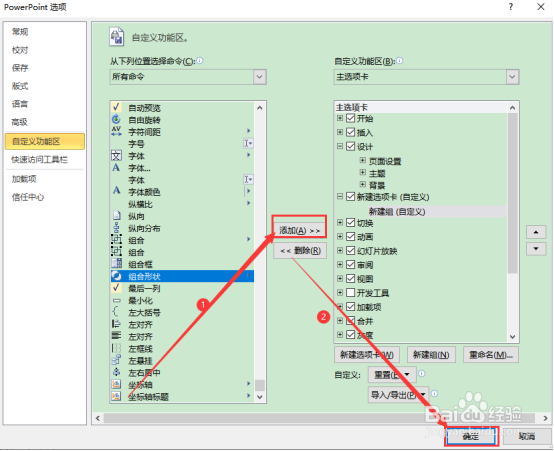Select 新建组 (自定义) tree item
Viewport: 554px width, 451px height.
pos(397,211)
